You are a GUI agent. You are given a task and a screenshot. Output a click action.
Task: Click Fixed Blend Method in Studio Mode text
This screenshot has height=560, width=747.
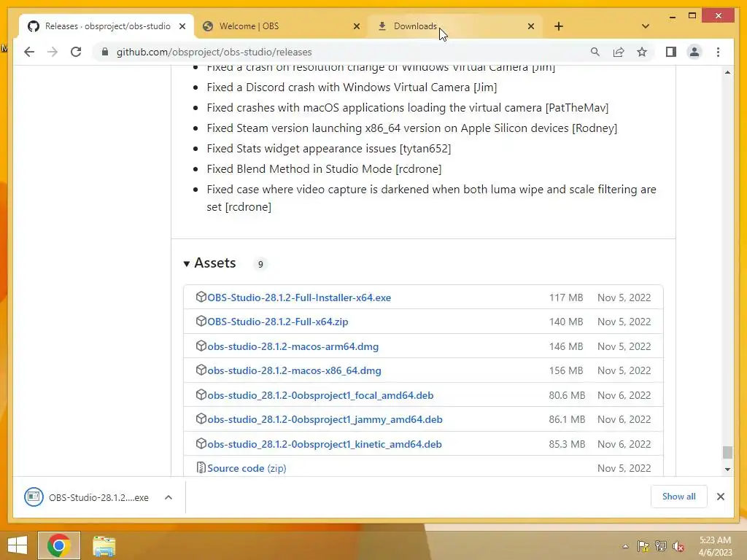click(324, 169)
